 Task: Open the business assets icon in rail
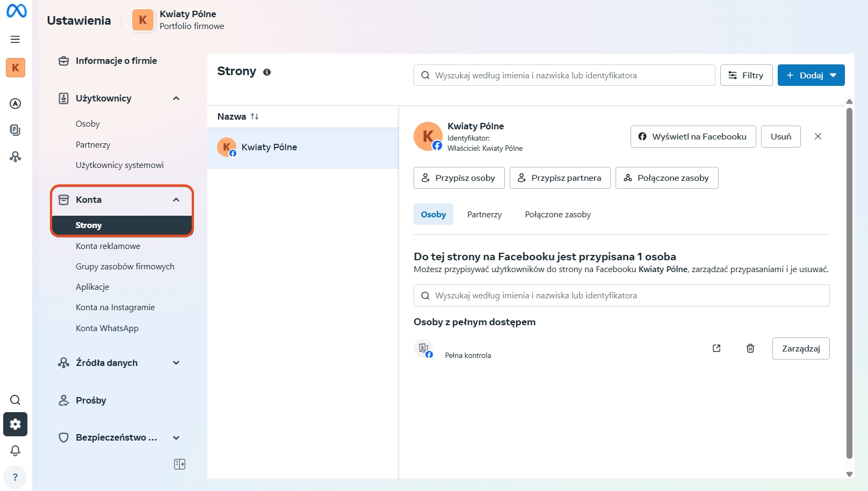tap(16, 157)
